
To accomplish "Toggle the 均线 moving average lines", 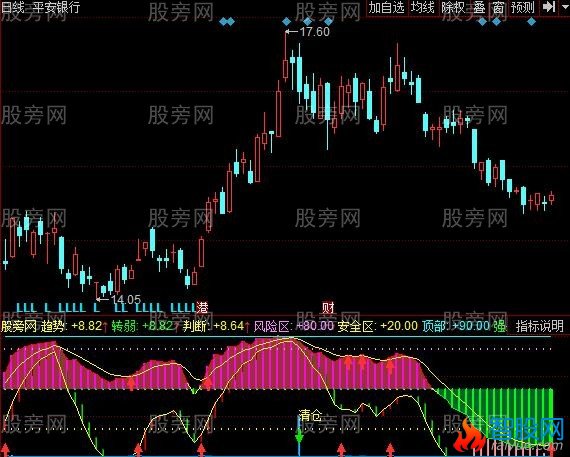I will click(x=422, y=8).
